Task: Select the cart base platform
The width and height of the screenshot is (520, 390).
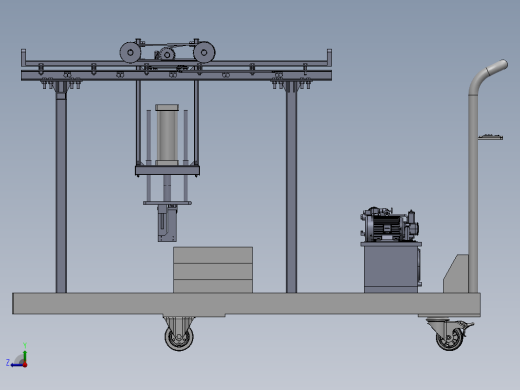Action: click(x=246, y=303)
